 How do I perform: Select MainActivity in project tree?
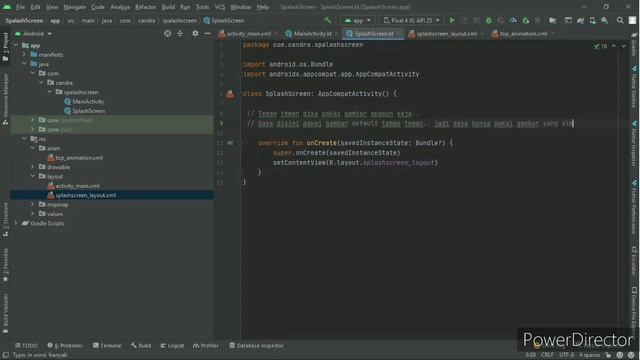tap(88, 101)
